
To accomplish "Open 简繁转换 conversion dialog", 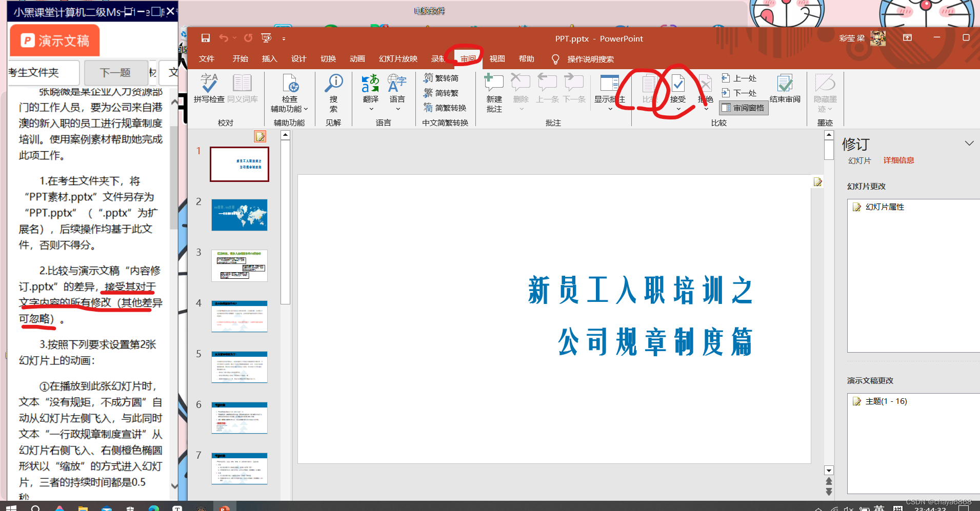I will 445,108.
